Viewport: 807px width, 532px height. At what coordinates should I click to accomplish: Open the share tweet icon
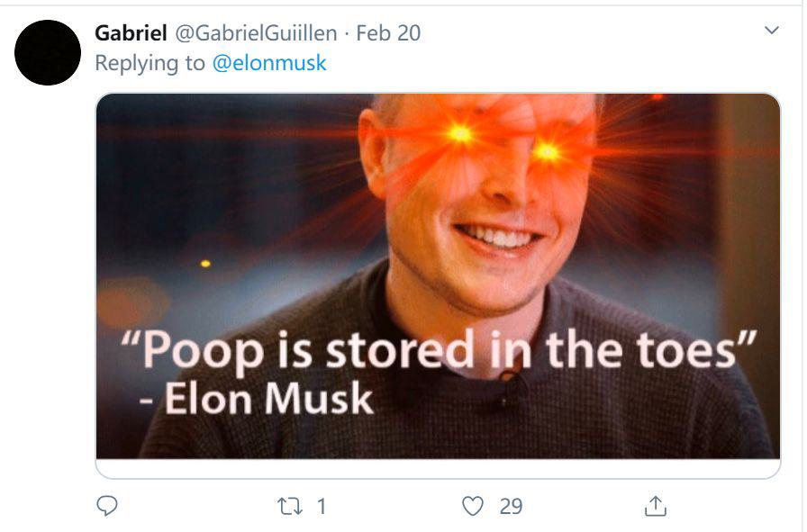click(x=655, y=507)
